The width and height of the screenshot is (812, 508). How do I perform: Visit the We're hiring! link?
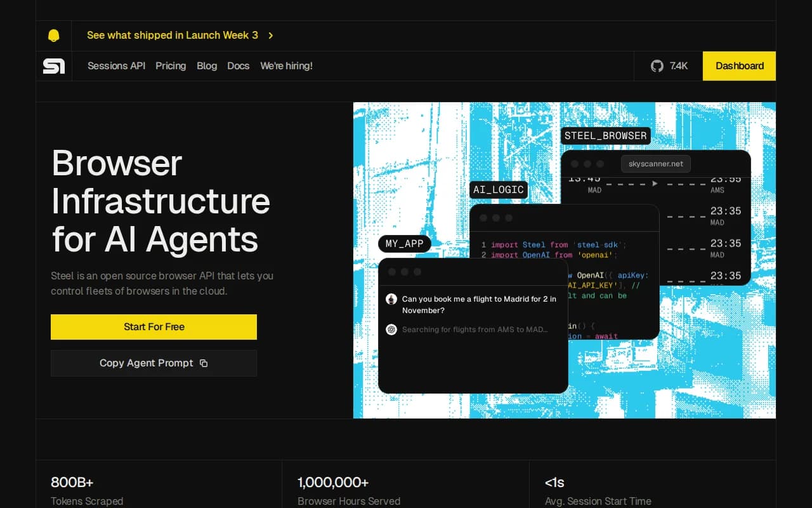(286, 66)
